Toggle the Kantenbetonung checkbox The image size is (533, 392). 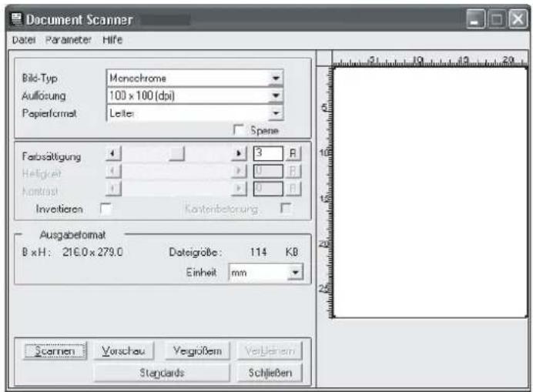(x=285, y=208)
